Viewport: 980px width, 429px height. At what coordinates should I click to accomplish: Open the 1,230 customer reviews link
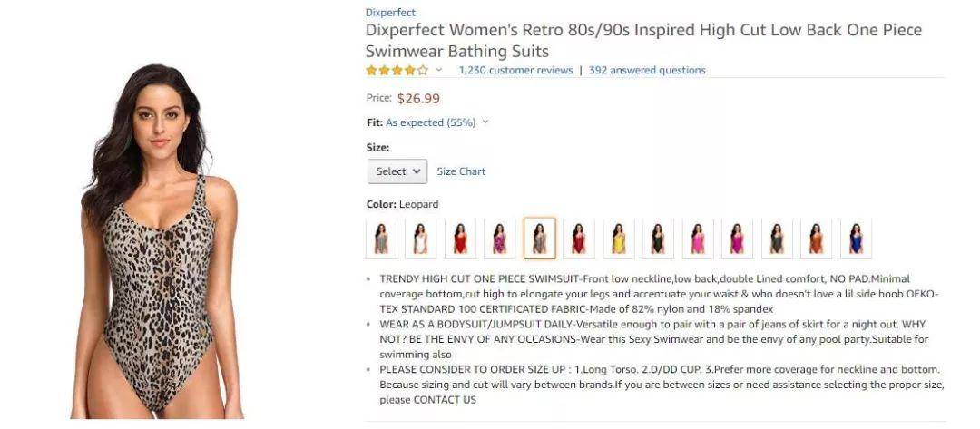pyautogui.click(x=515, y=70)
